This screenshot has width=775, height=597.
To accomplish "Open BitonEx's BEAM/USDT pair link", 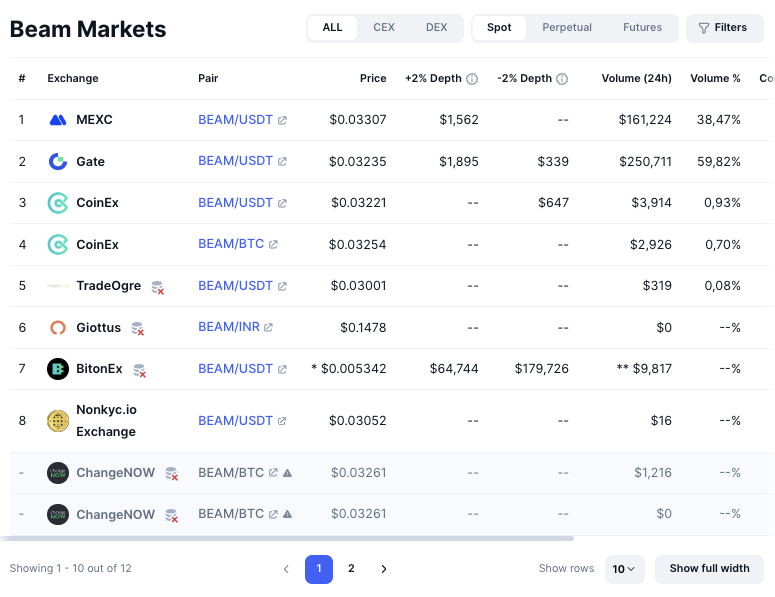I will pyautogui.click(x=235, y=369).
